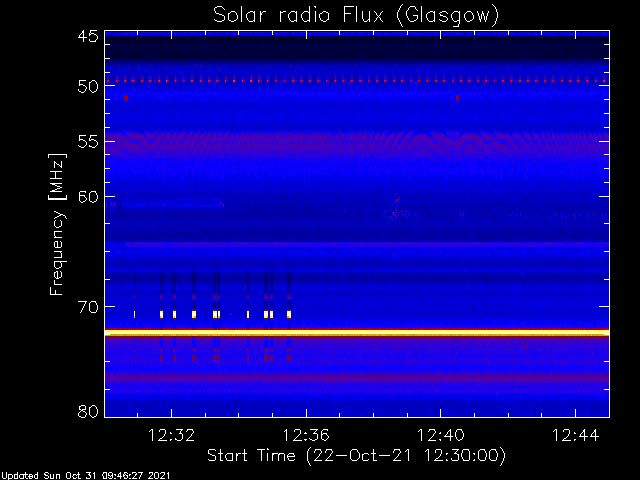Screen dimensions: 640x480
Task: Click the 45 frequency axis label
Action: 88,37
